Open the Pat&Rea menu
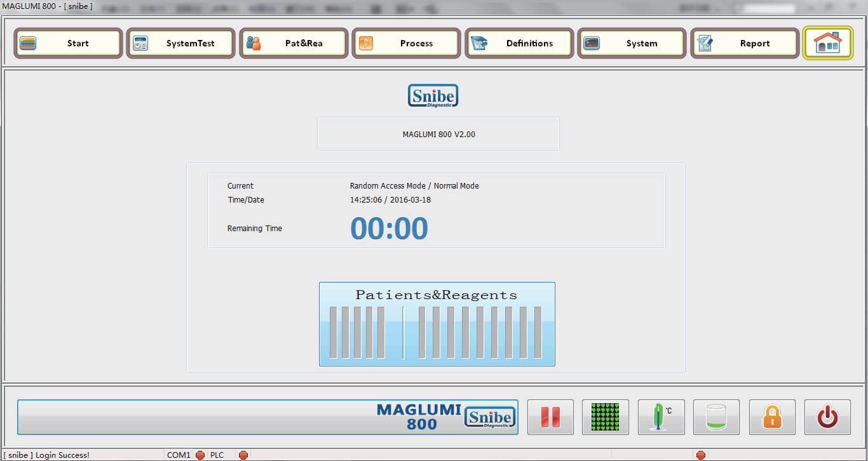This screenshot has width=868, height=461. [294, 43]
